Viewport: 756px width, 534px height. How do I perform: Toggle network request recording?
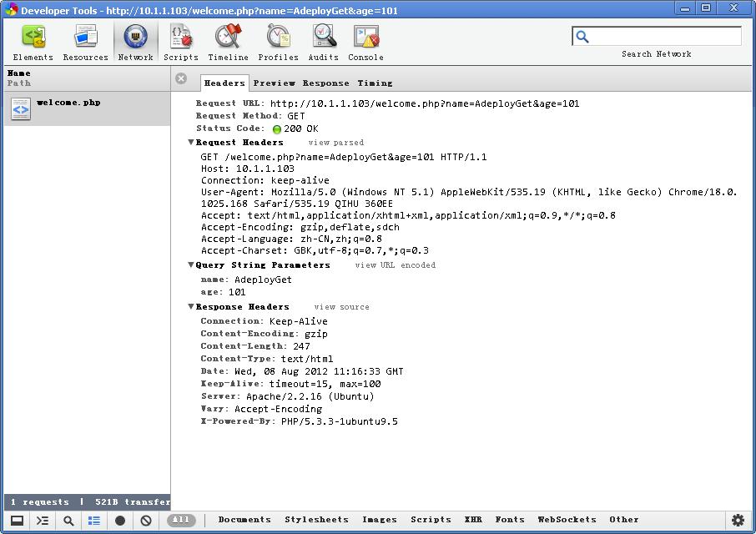tap(119, 520)
